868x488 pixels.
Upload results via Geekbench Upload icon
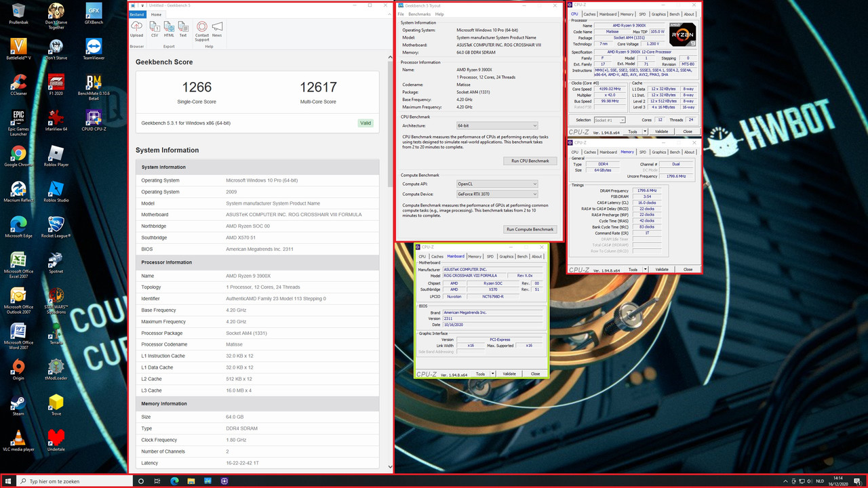(x=136, y=28)
